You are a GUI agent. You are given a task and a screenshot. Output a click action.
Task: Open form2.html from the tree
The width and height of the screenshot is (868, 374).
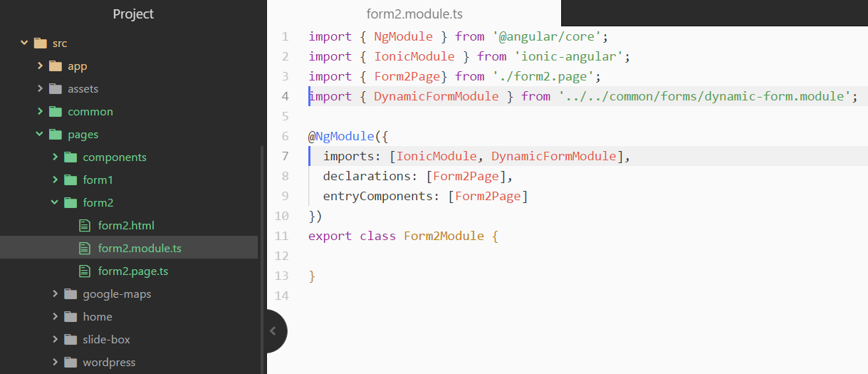[126, 226]
